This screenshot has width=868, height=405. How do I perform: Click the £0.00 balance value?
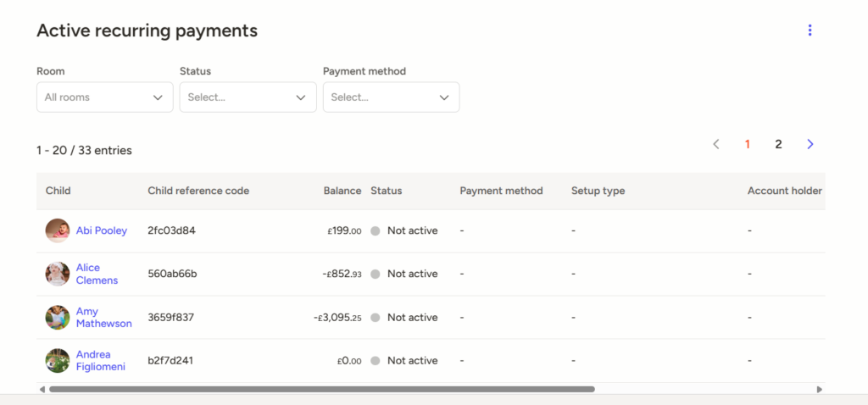(349, 361)
